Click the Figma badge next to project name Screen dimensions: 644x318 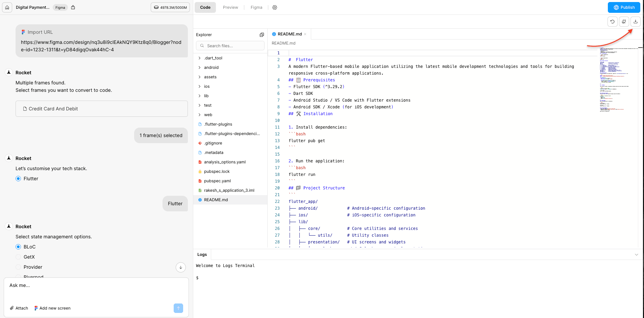click(60, 7)
